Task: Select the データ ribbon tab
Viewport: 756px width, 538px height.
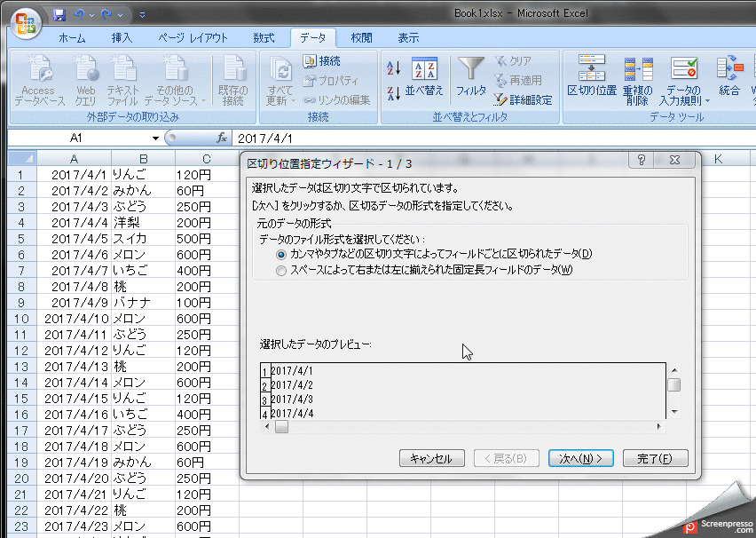Action: pos(312,38)
